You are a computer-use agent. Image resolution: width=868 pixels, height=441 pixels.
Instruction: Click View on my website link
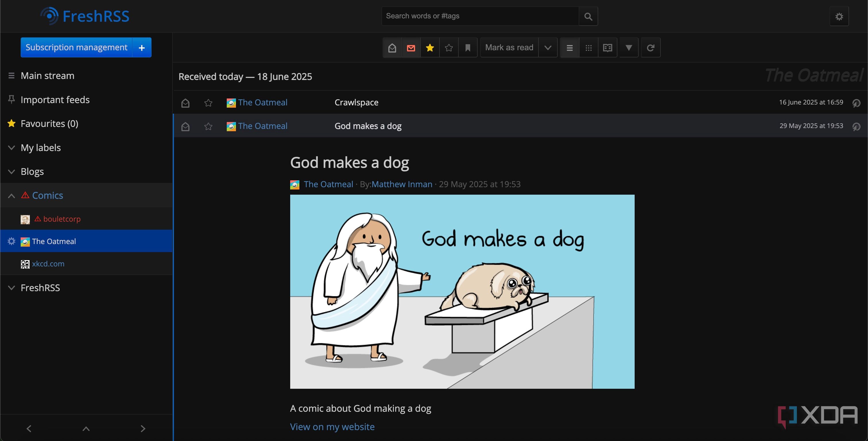(x=332, y=427)
